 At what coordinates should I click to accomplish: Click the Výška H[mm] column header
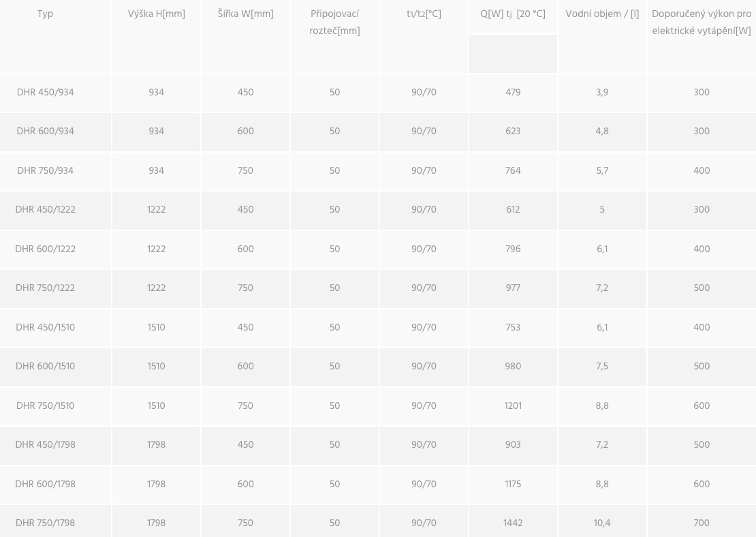pos(156,14)
